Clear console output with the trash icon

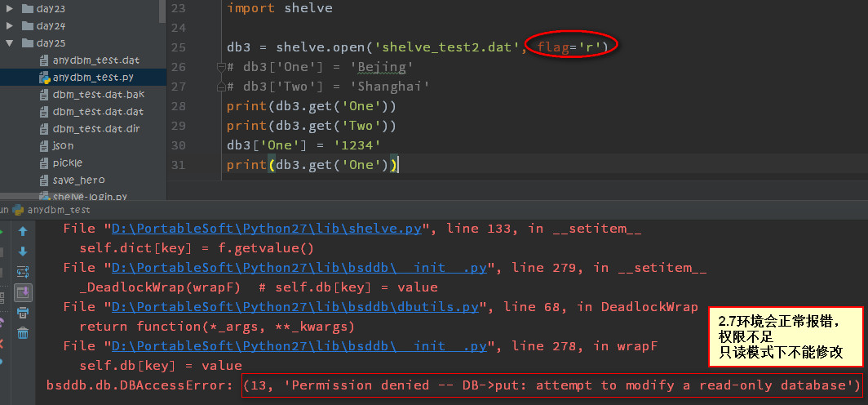pos(23,333)
